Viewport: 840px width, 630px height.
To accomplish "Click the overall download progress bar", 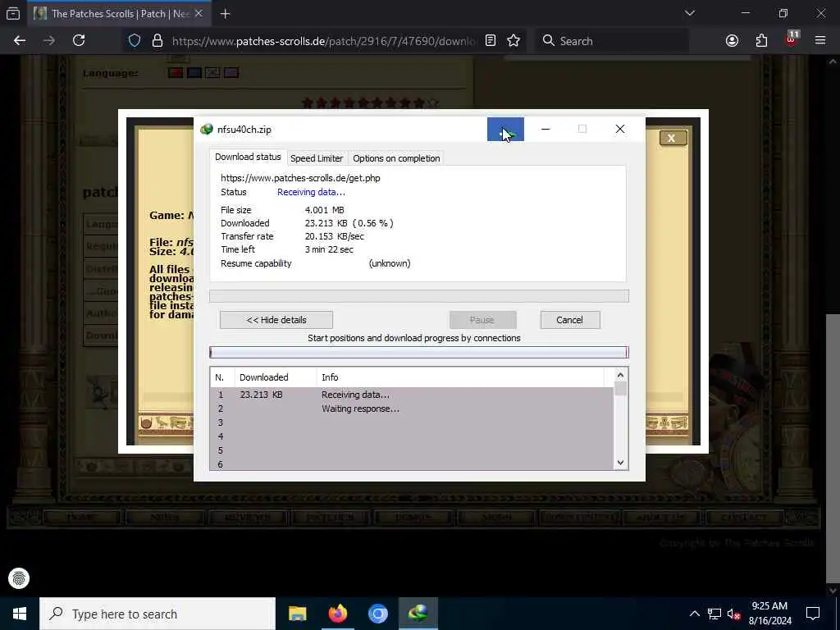I will click(x=419, y=296).
